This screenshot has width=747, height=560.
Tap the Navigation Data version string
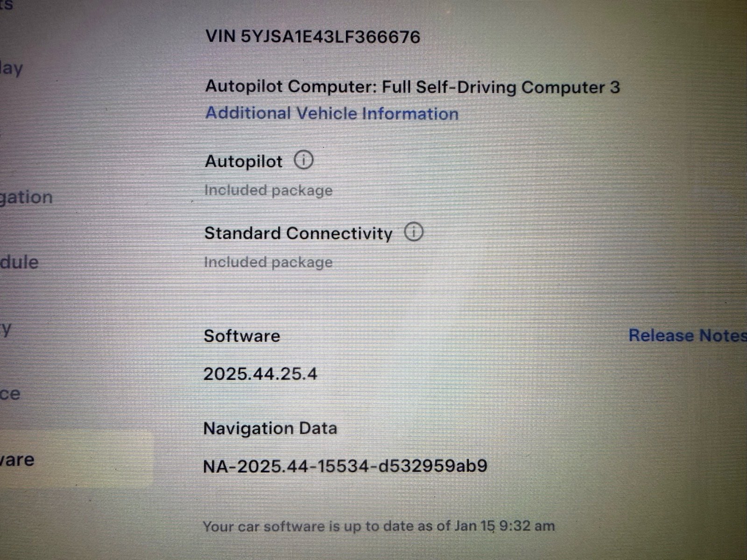click(x=345, y=466)
